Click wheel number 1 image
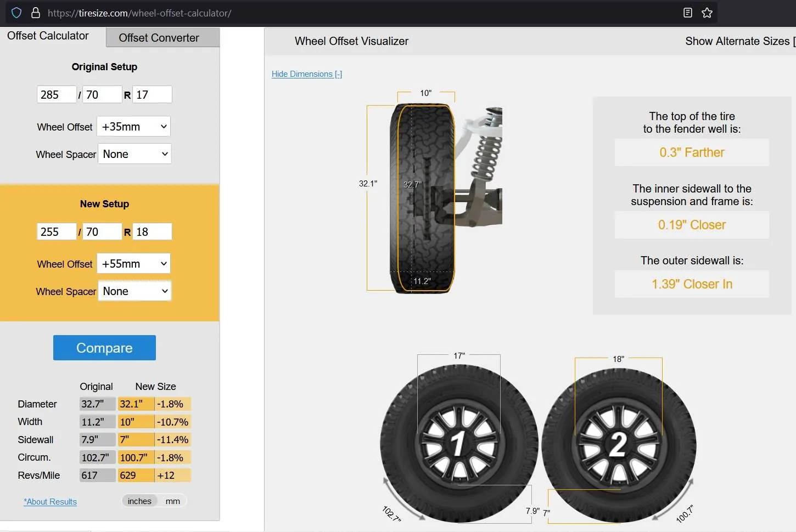This screenshot has width=796, height=532. [x=459, y=443]
